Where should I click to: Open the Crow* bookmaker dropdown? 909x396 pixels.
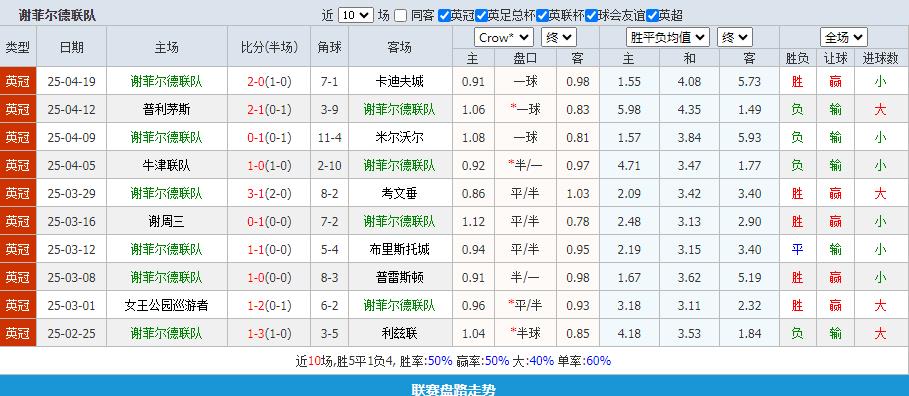(x=504, y=38)
